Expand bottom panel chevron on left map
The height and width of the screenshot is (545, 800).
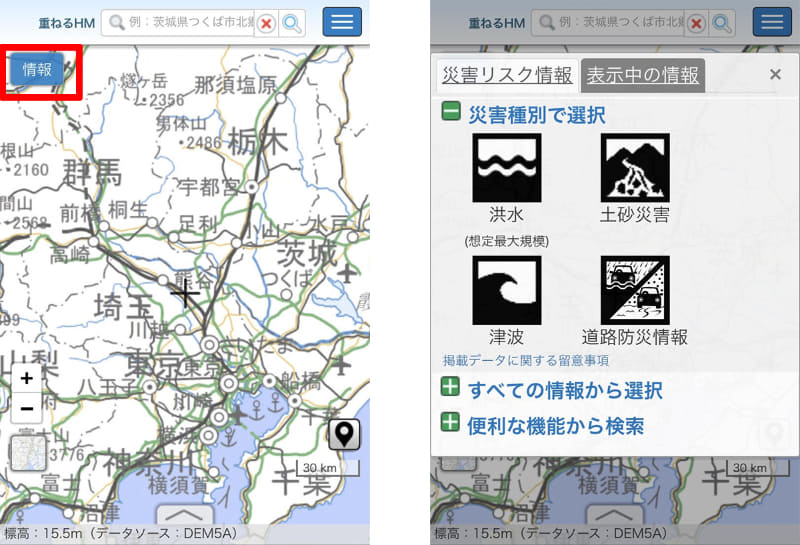pyautogui.click(x=185, y=514)
